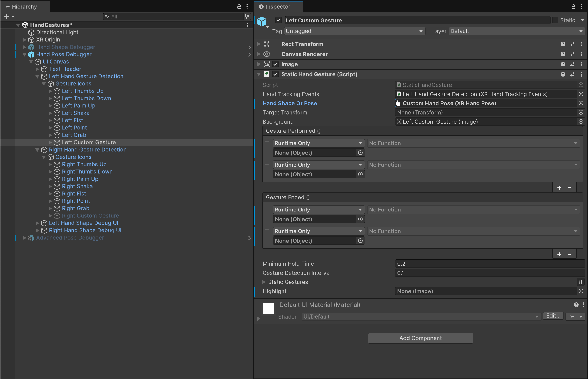
Task: Click the Hierarchy panel lock icon
Action: [x=239, y=7]
